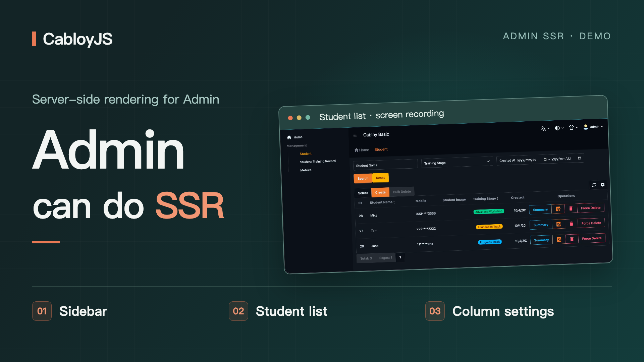Click mobile number 222****2222
This screenshot has width=644, height=362.
[x=426, y=229]
